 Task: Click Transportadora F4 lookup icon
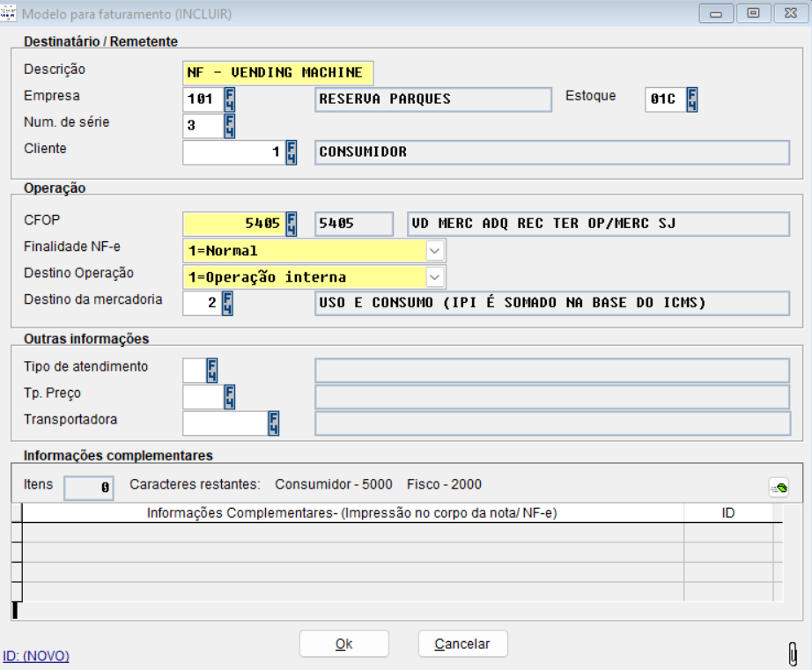pyautogui.click(x=273, y=423)
